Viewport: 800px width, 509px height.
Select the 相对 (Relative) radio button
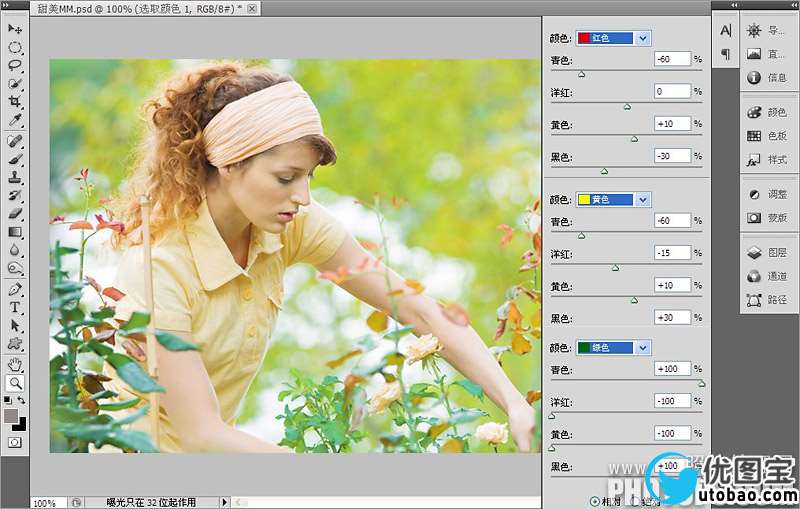(594, 501)
